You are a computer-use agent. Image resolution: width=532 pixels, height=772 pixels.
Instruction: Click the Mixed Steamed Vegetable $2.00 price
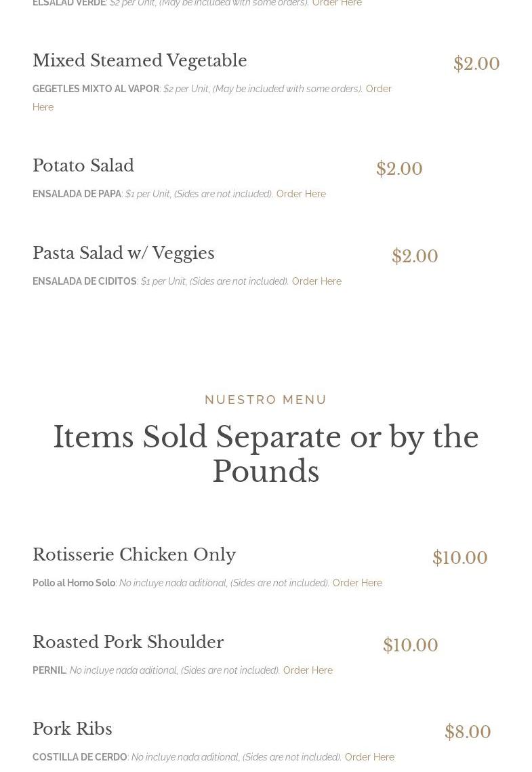pos(476,64)
